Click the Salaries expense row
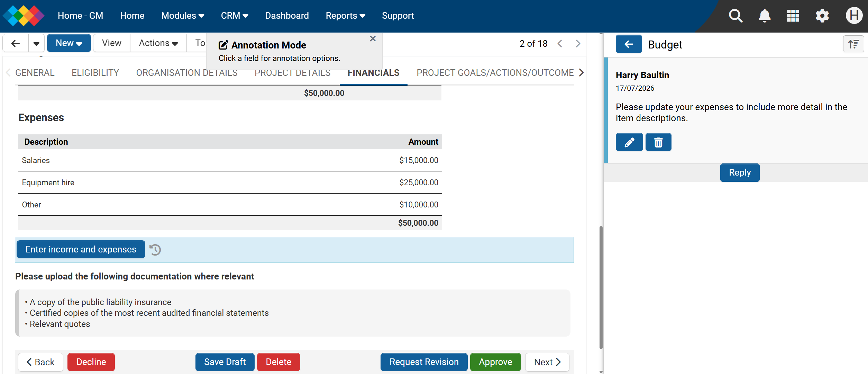Viewport: 868px width, 374px height. (x=230, y=160)
